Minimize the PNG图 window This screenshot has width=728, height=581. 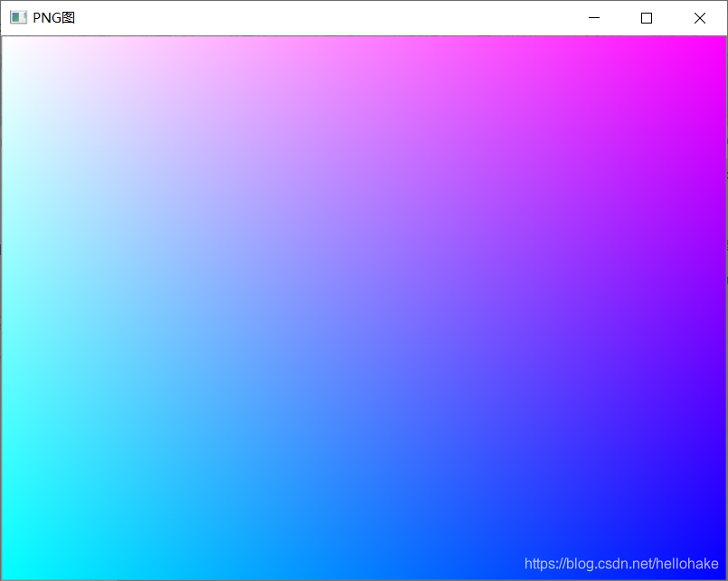tap(594, 18)
